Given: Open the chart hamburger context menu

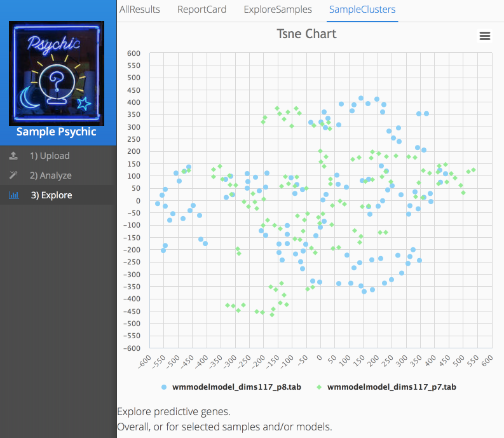Looking at the screenshot, I should (485, 36).
